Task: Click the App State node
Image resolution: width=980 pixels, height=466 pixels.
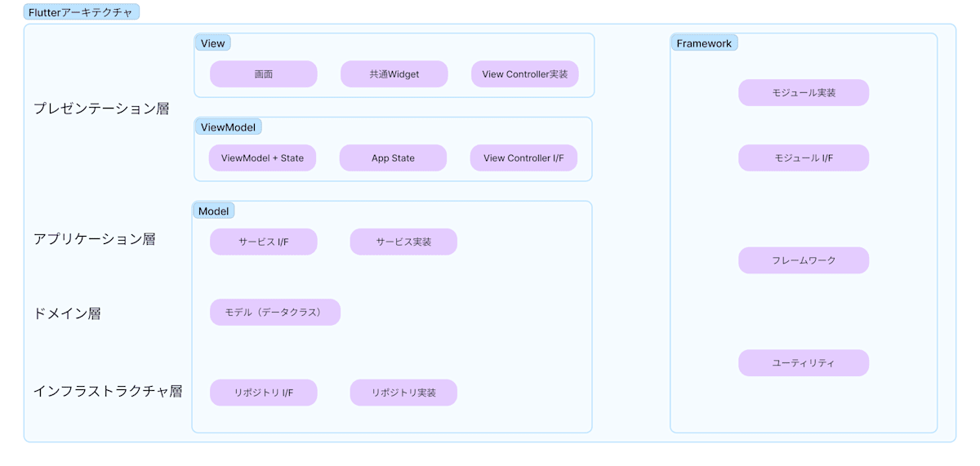Action: pos(393,158)
